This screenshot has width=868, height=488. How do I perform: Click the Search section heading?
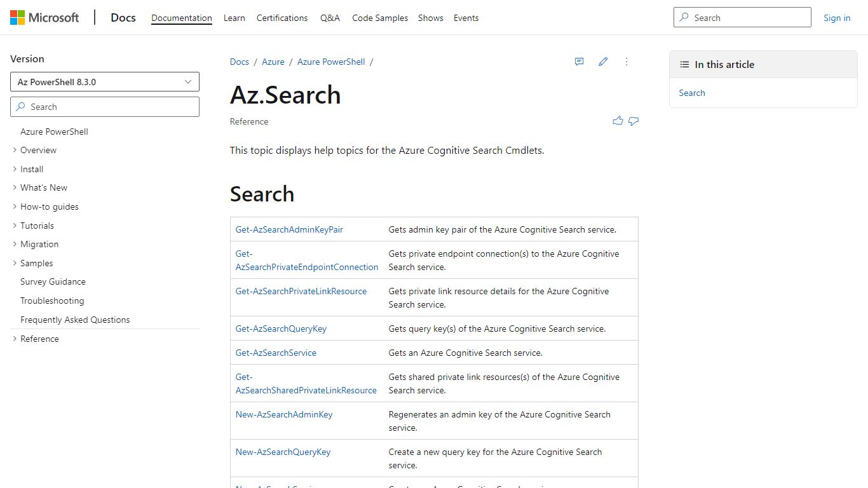(x=262, y=194)
